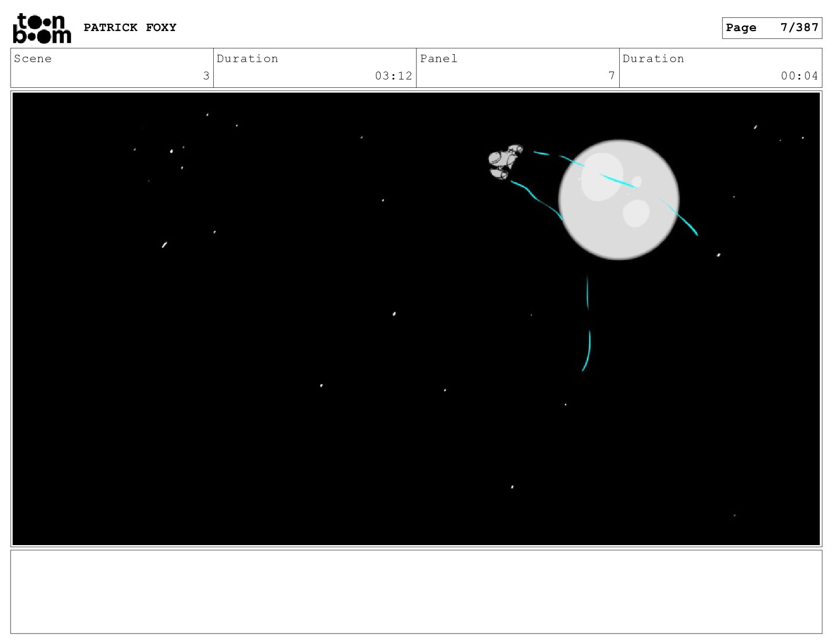Click the panel duration value 00:04
834x644 pixels.
[x=799, y=76]
